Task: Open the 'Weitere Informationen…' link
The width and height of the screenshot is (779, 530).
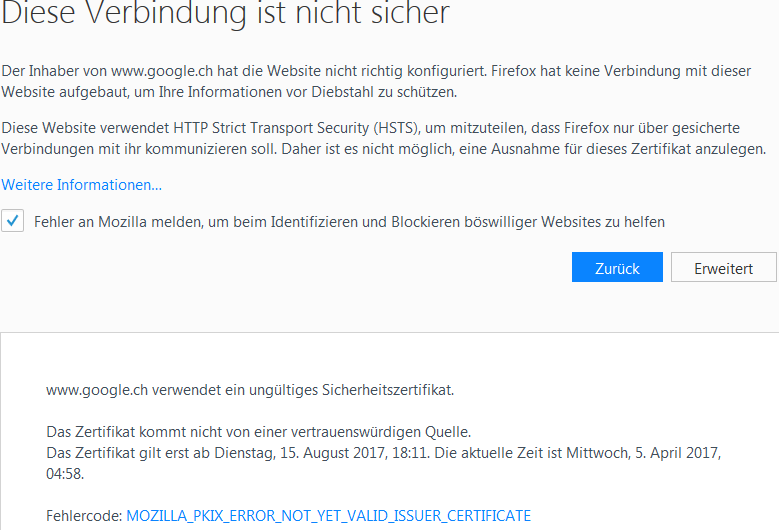Action: coord(81,185)
